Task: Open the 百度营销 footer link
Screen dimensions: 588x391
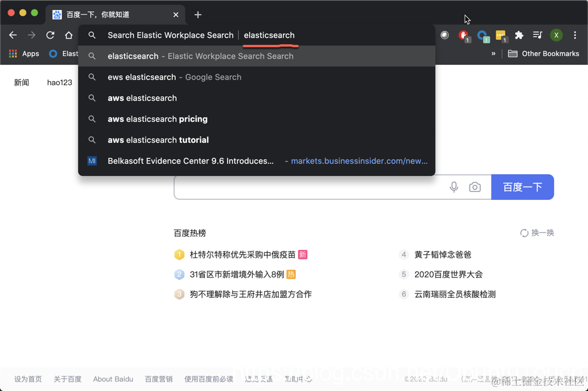Action: point(158,379)
